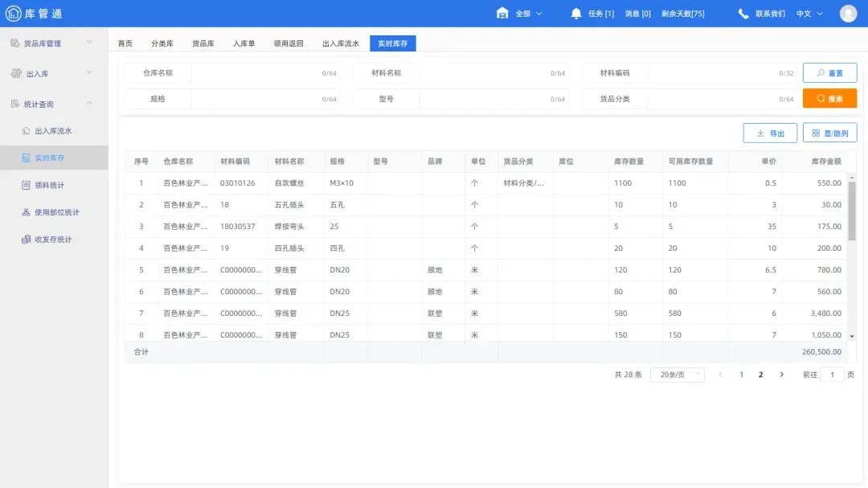Open the 20条/页 page size dropdown
The image size is (868, 488).
[677, 374]
